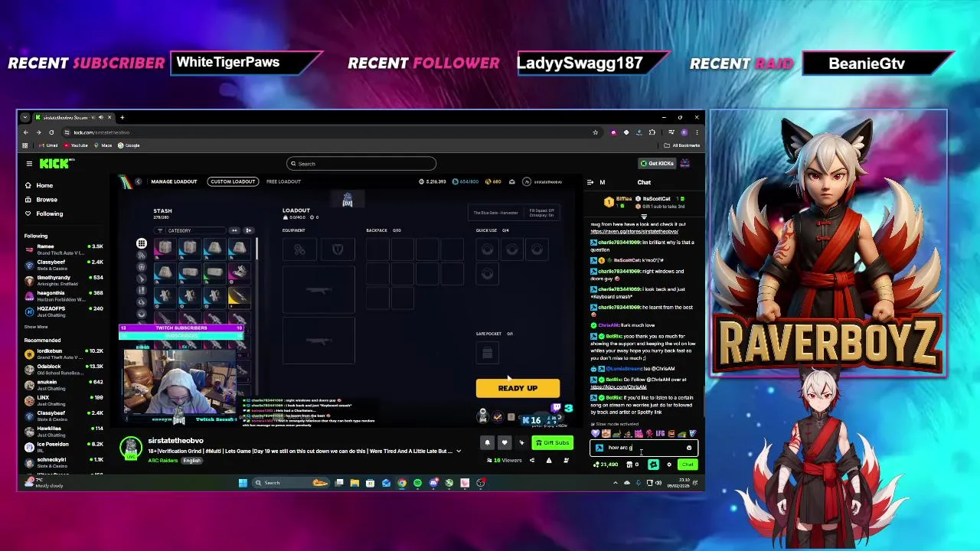Image resolution: width=980 pixels, height=551 pixels.
Task: Open the Maps bookmark
Action: [x=103, y=145]
